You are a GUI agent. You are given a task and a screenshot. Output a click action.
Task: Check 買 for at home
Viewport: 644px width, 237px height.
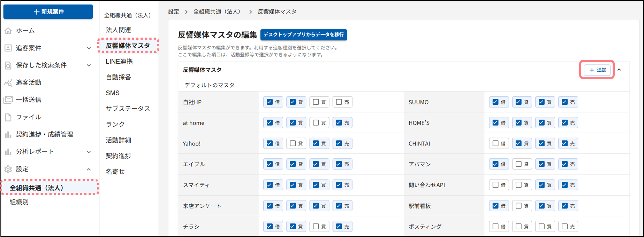pyautogui.click(x=316, y=123)
